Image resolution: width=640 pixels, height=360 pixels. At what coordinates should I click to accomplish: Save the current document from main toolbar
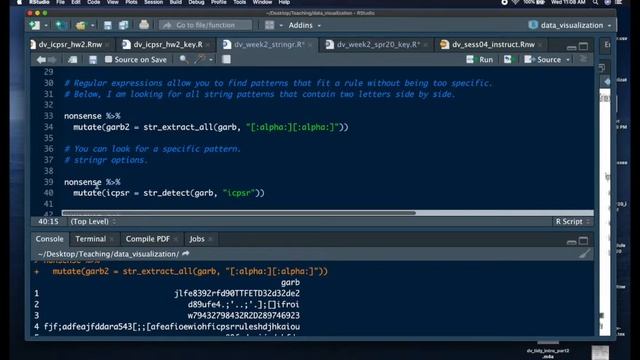point(108,25)
